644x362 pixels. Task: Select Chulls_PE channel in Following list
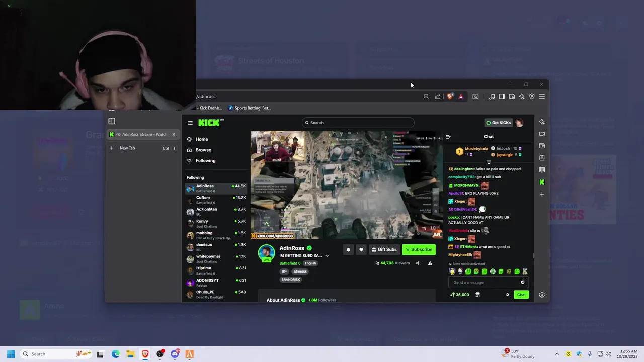click(x=216, y=294)
